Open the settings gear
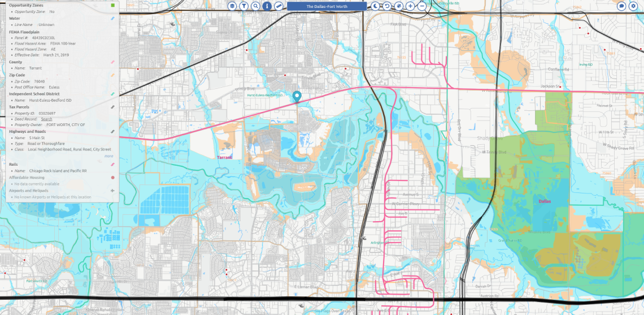The image size is (644, 315). point(633,6)
